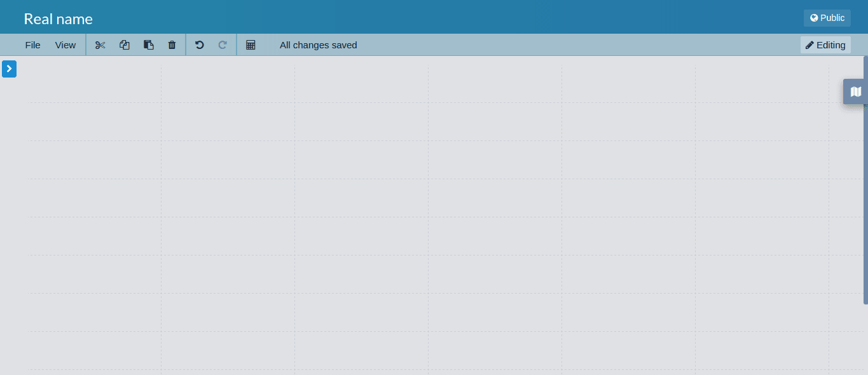
Task: Click the Paste clipboard icon
Action: pyautogui.click(x=149, y=45)
